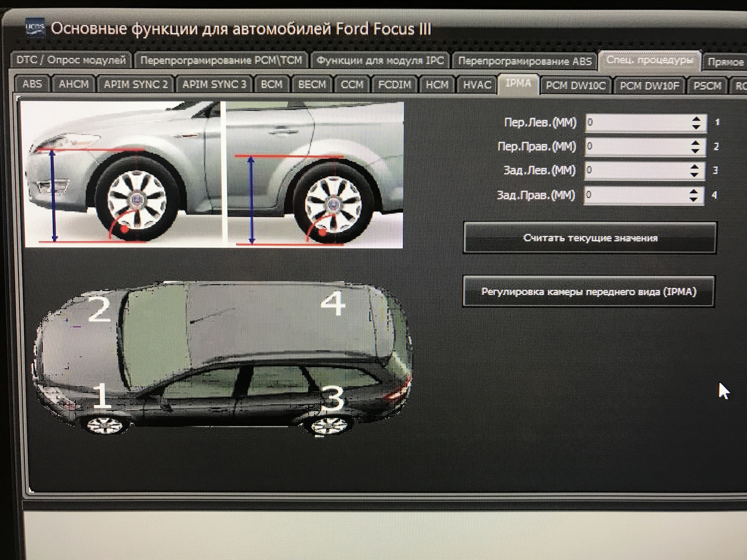Screen dimensions: 747x560
Task: Open the PCM DW10F tab
Action: point(649,86)
